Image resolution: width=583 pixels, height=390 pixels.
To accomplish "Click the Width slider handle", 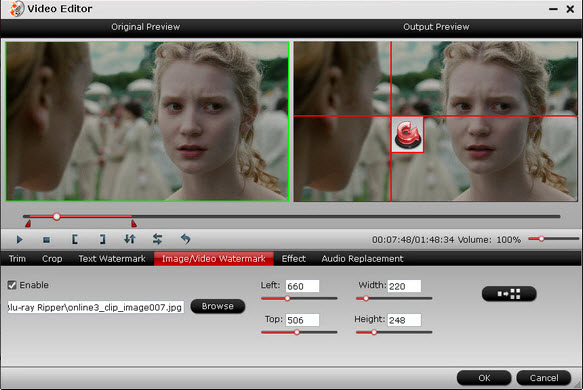I will pyautogui.click(x=366, y=298).
